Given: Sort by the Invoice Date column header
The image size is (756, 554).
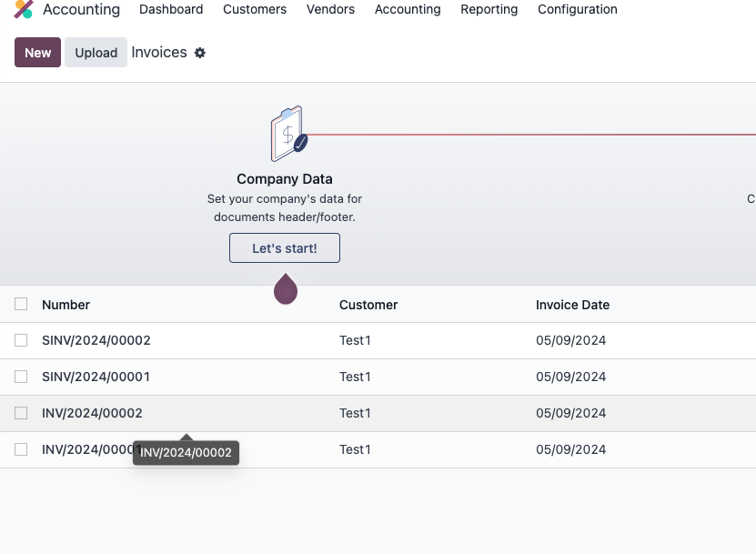Looking at the screenshot, I should (x=573, y=305).
